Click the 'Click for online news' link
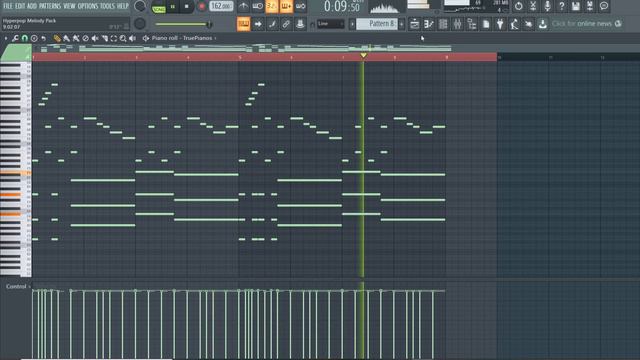The height and width of the screenshot is (360, 640). pyautogui.click(x=582, y=24)
